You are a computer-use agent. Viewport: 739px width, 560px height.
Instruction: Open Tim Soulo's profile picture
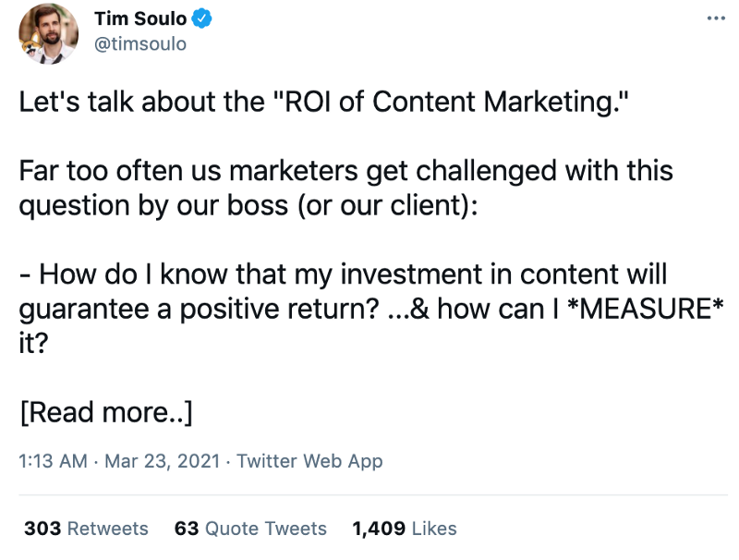(48, 33)
